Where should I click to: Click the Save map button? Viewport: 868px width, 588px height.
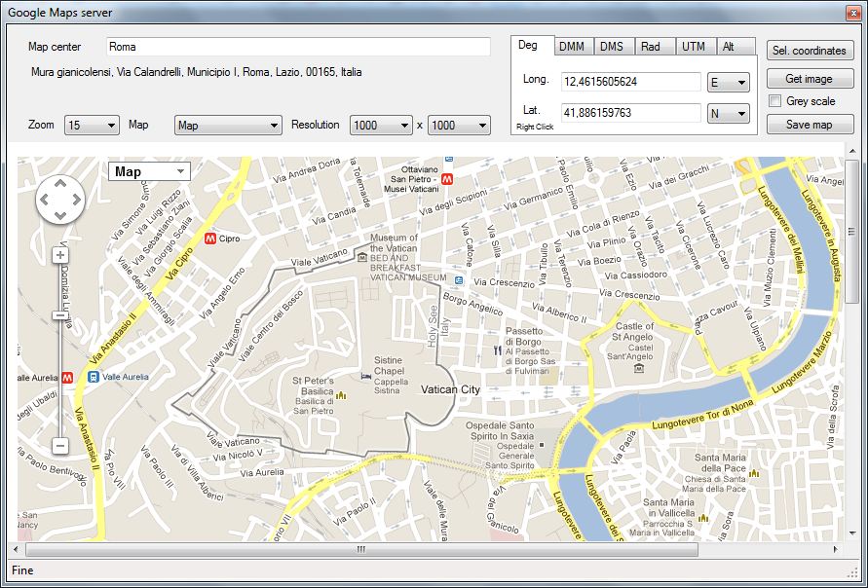tap(810, 125)
